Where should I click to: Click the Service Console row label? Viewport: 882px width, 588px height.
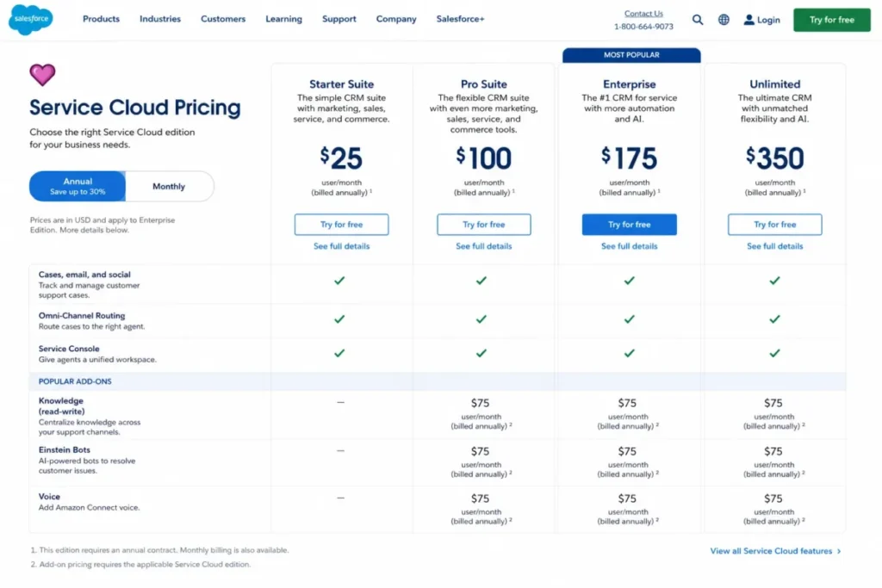69,349
